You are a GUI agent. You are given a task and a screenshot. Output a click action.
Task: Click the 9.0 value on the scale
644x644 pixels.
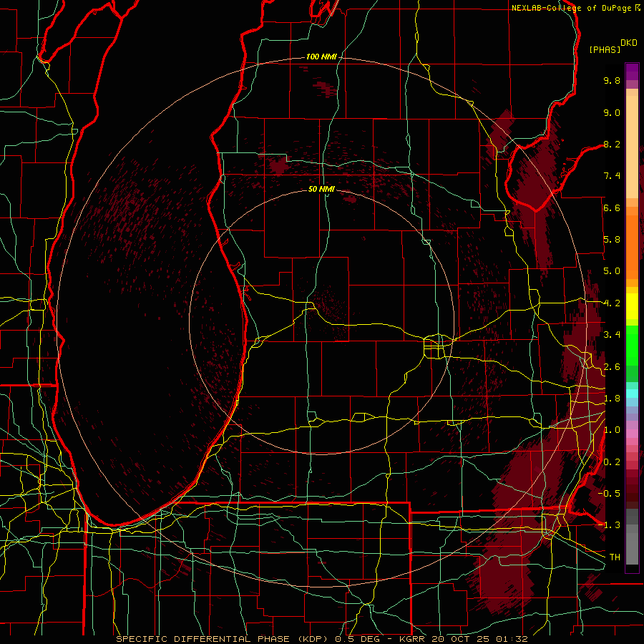click(612, 112)
